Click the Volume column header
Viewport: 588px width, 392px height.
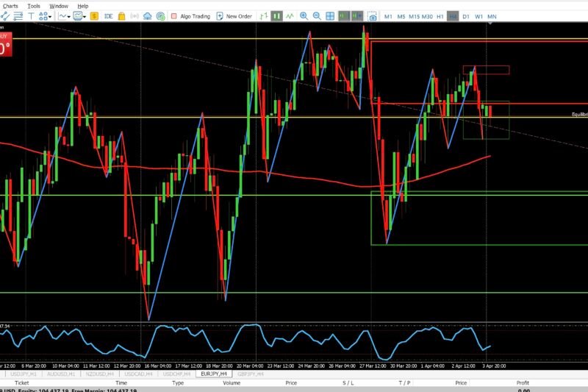pos(232,382)
